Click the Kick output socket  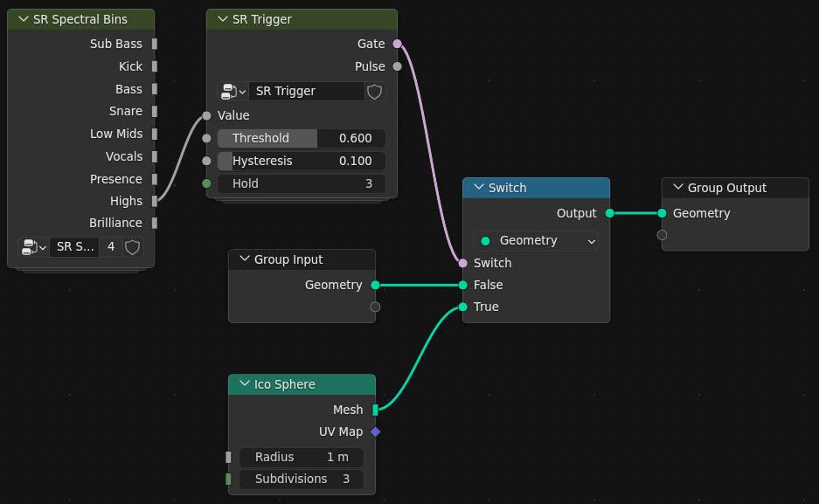coord(155,66)
